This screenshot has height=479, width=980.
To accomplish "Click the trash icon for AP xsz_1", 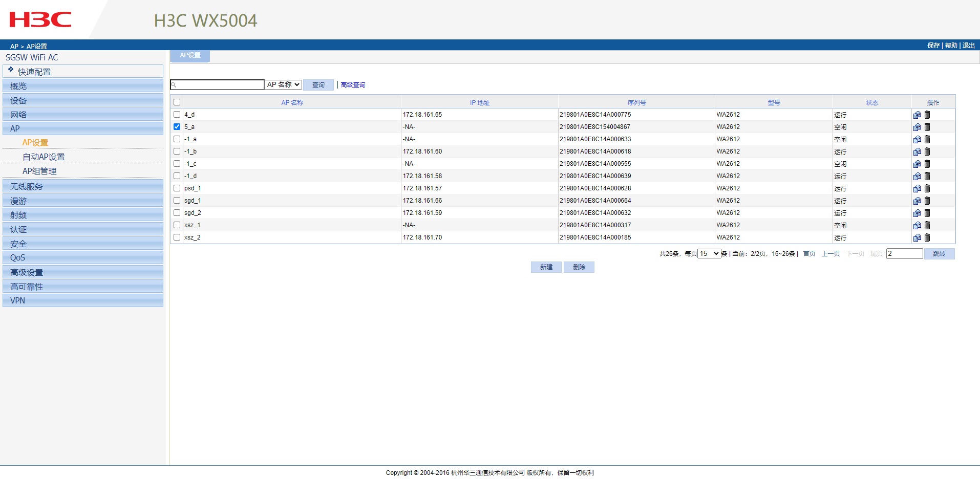I will [927, 225].
